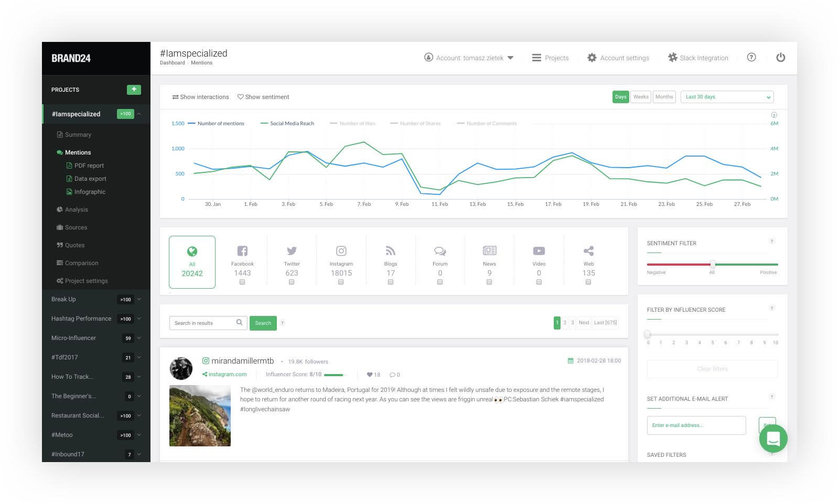Toggle Show sentiment on the chart
839x504 pixels.
click(263, 96)
